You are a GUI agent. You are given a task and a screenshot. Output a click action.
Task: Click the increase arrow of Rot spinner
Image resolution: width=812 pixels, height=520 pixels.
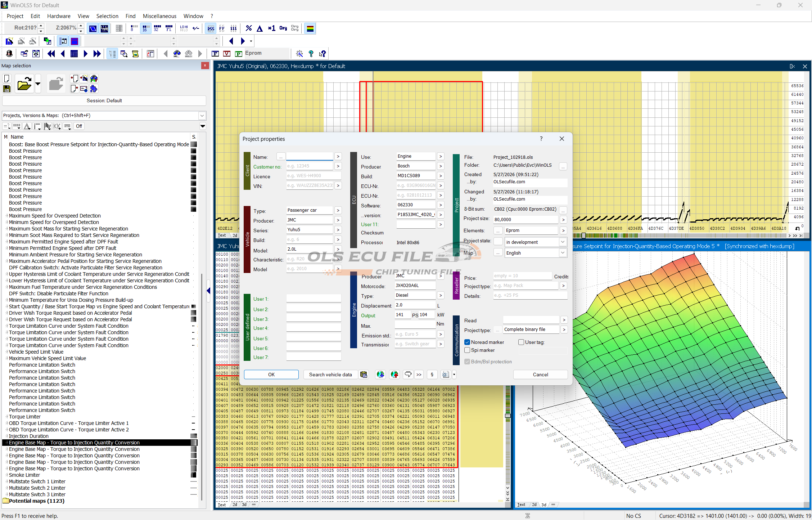(x=41, y=26)
